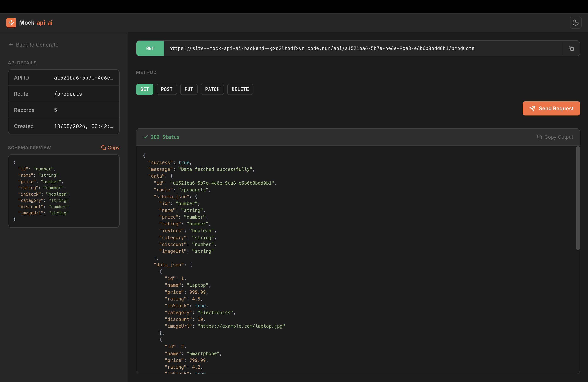The image size is (588, 382).
Task: Click the laptop.jpg imageUrl line
Action: tap(225, 326)
